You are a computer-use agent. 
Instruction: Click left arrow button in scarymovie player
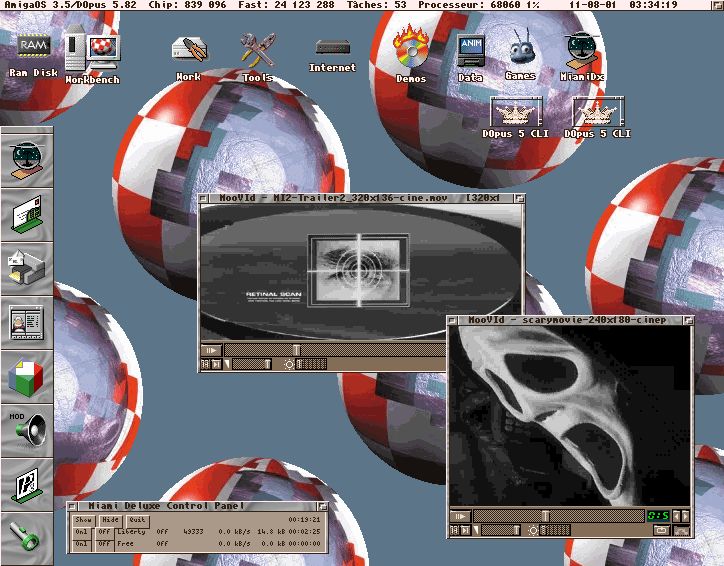676,516
